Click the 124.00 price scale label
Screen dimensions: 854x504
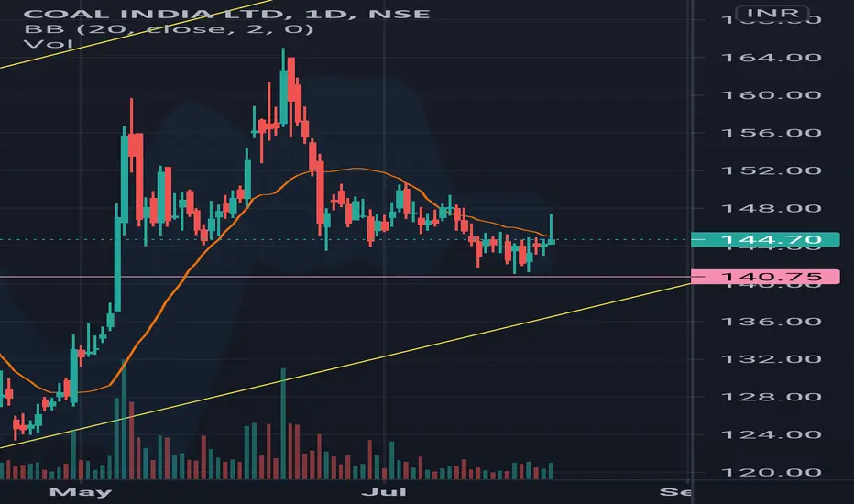coord(771,434)
